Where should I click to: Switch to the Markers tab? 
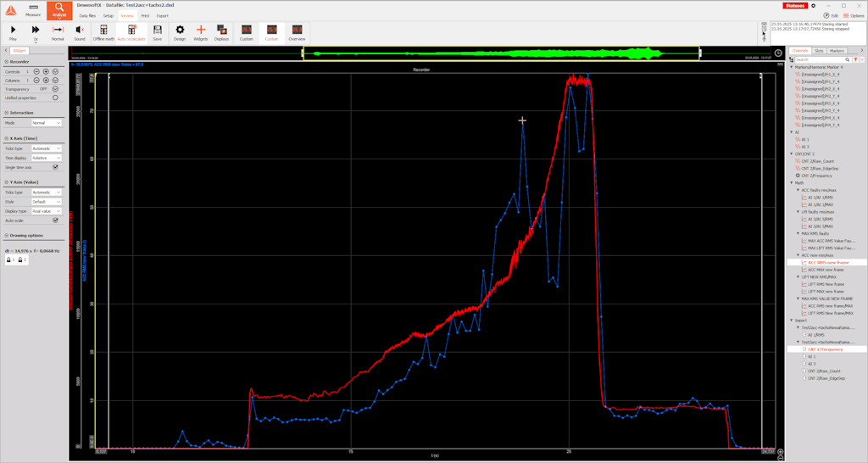[x=837, y=51]
